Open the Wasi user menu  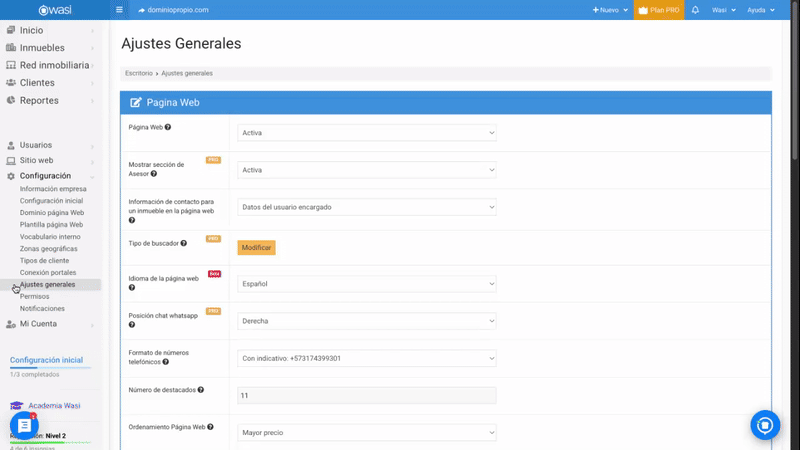723,10
